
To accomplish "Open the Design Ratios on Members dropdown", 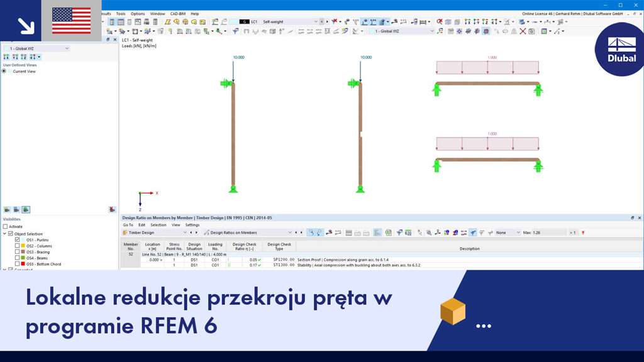I will point(290,233).
